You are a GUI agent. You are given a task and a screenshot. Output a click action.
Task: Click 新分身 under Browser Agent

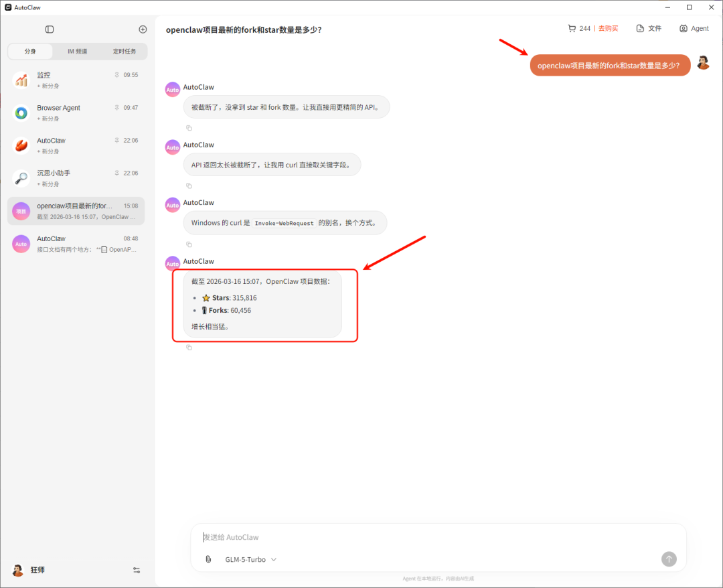(x=48, y=119)
